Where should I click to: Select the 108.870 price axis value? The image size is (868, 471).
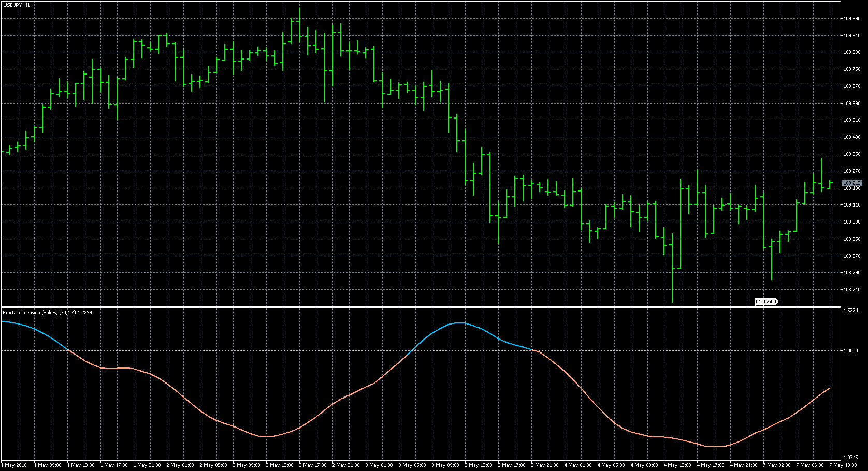[x=852, y=256]
